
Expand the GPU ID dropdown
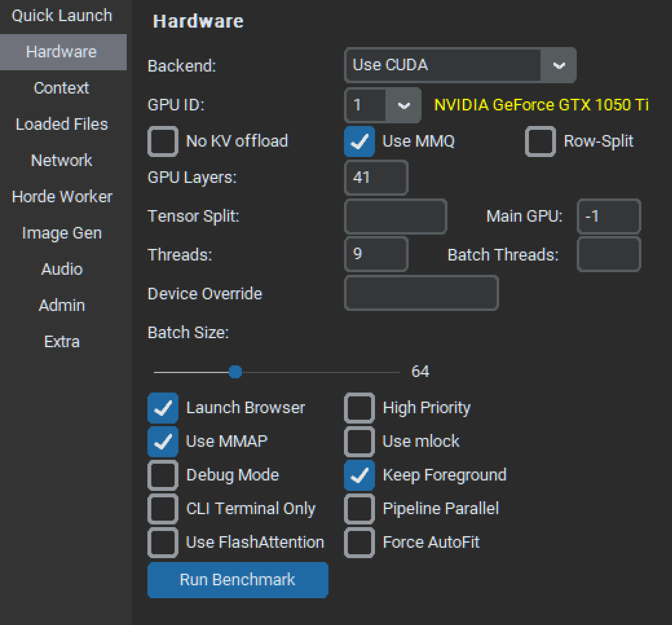(x=403, y=105)
